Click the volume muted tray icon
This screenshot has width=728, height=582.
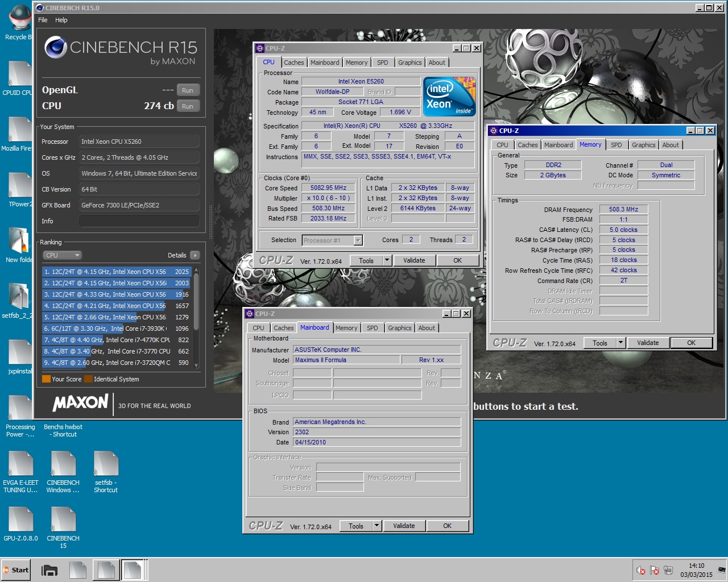641,570
